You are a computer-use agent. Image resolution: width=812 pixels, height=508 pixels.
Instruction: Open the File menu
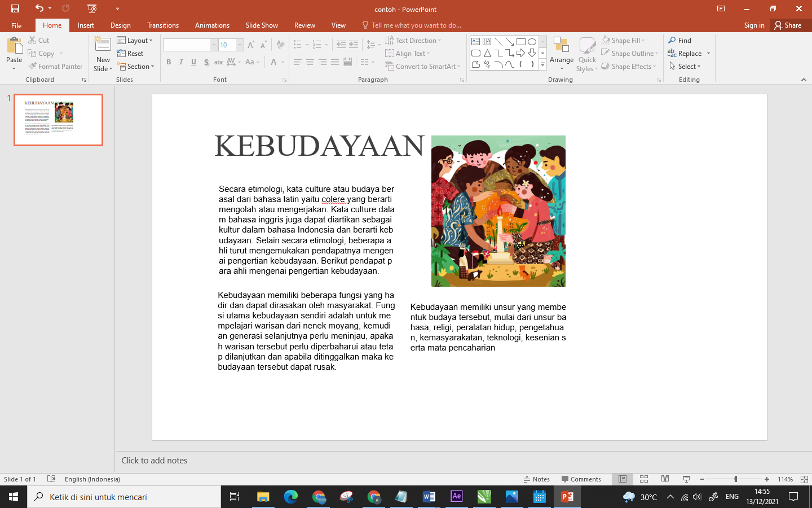(x=16, y=25)
